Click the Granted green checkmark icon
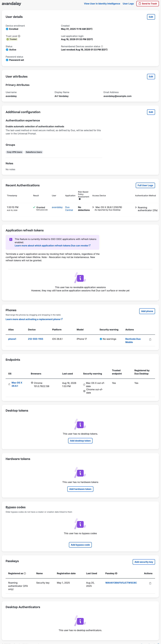Viewport: 161px width, 644px height. 34,207
